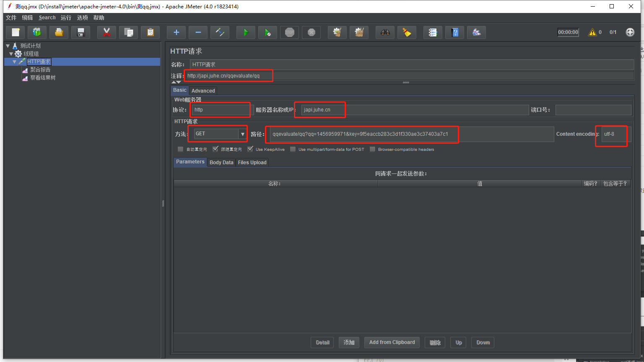
Task: Open the 运行 menu
Action: point(66,18)
